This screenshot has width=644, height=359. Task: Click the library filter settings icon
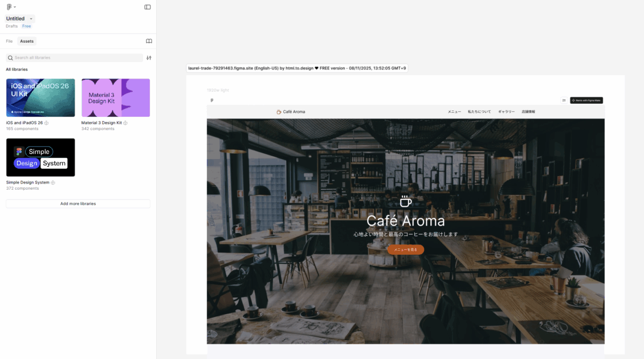tap(149, 58)
